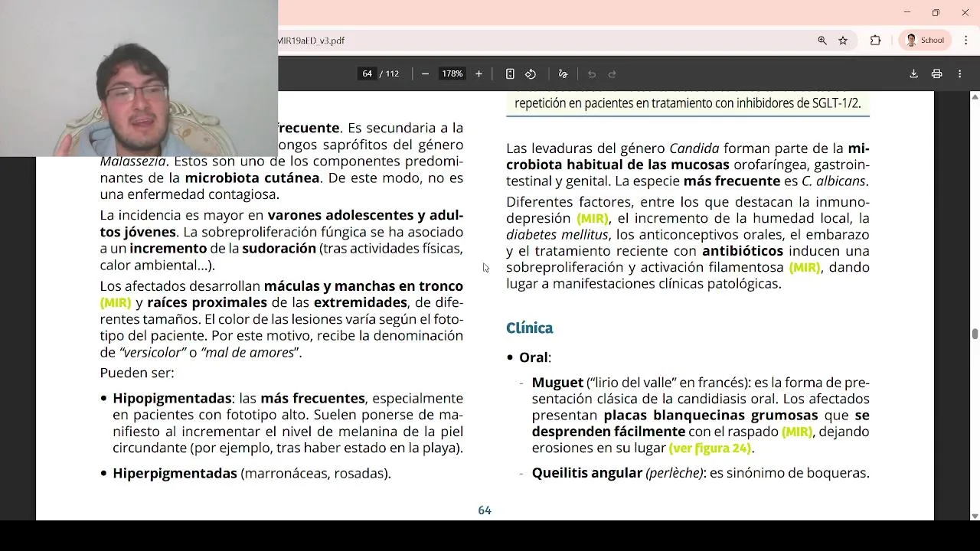The image size is (980, 551).
Task: Click the 'Oral' bullet label
Action: (x=533, y=357)
